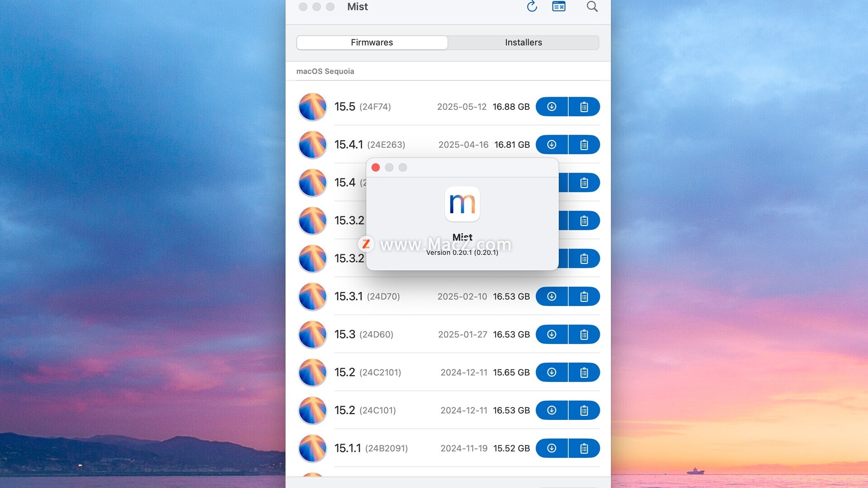
Task: Click the size 15.52 GB
Action: [x=512, y=448]
